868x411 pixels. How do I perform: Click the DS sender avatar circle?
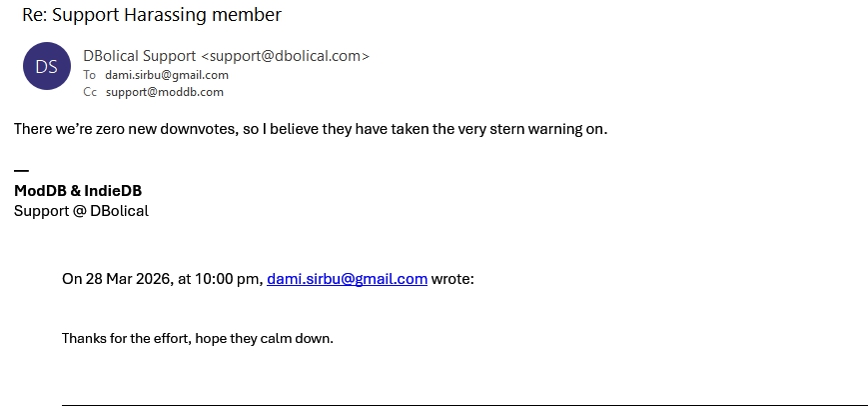[x=46, y=67]
